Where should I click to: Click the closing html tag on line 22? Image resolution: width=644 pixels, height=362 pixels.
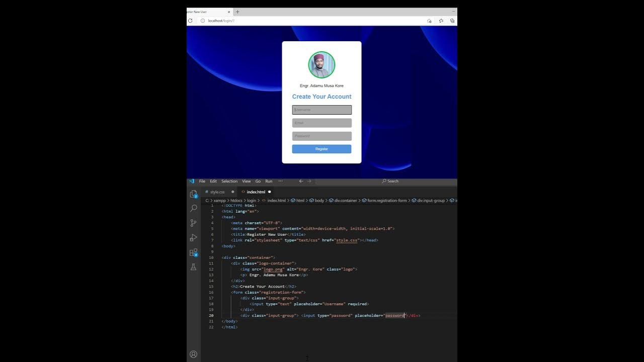[229, 327]
